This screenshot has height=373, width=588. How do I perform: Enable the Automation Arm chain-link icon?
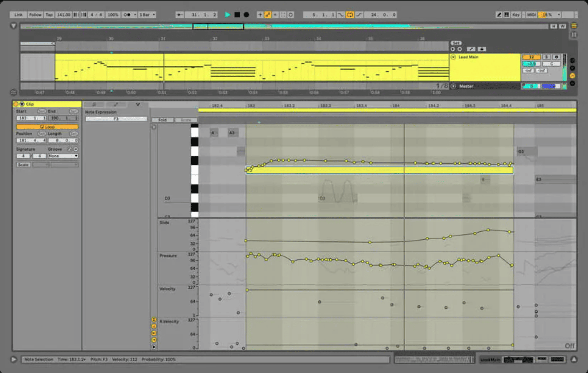pos(268,15)
